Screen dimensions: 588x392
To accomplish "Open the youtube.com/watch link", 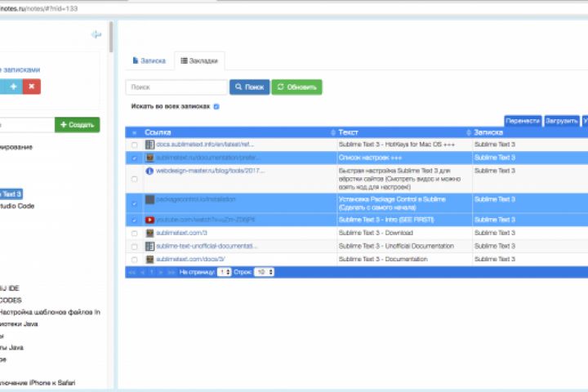I will pos(205,220).
